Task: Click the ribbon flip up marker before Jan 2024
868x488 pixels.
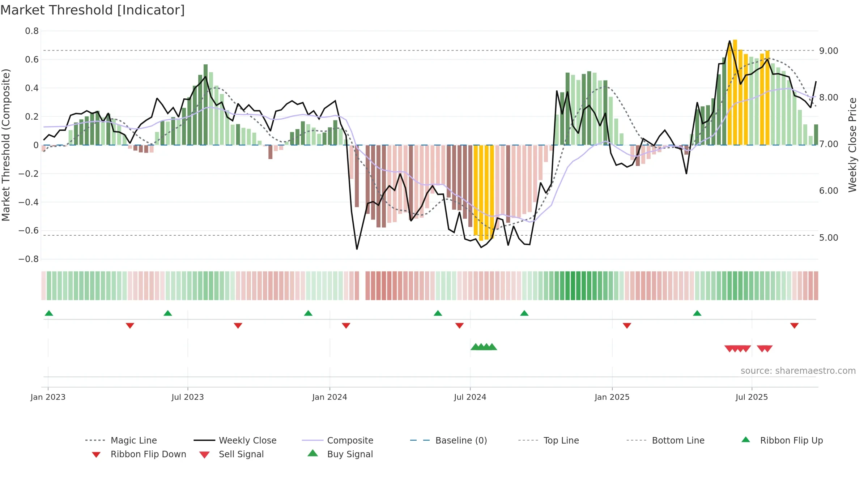Action: coord(308,313)
